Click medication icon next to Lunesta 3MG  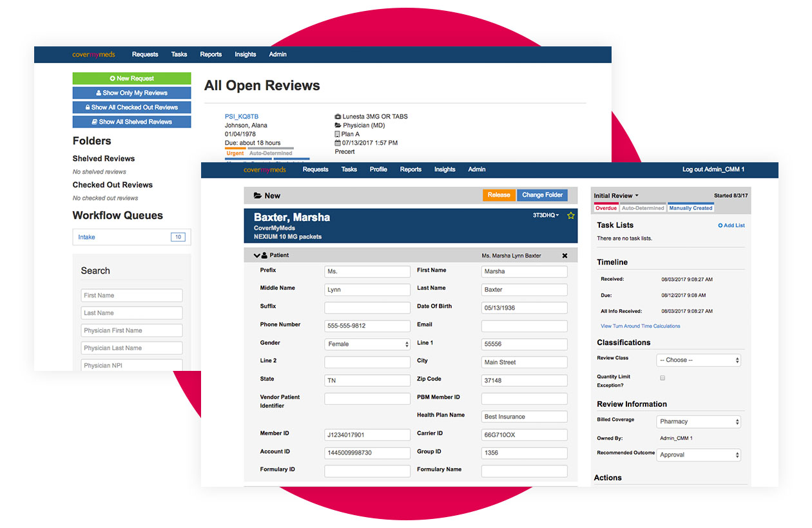(x=338, y=117)
